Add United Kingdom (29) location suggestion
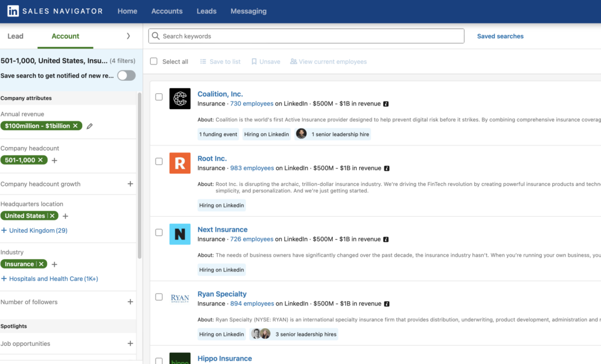Image resolution: width=601 pixels, height=364 pixels. pos(34,230)
